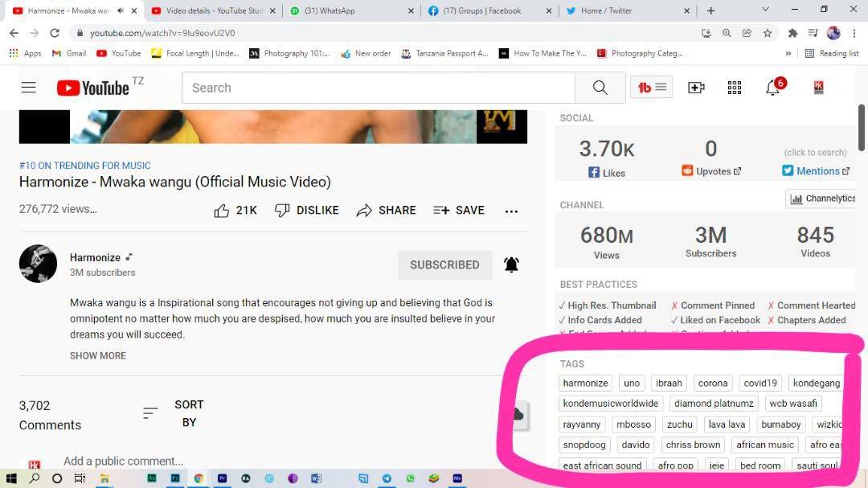Go to YouTube home via logo
The width and height of the screenshot is (868, 488).
pos(93,88)
